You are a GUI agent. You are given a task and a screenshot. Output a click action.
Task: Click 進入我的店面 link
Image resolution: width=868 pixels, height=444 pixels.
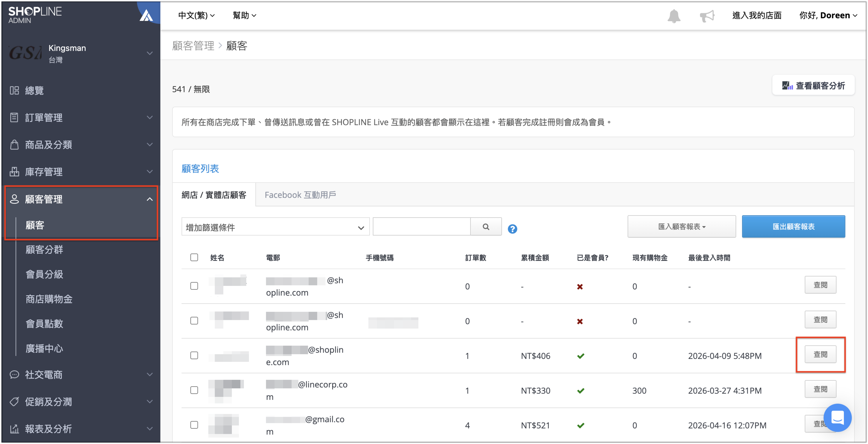[756, 15]
